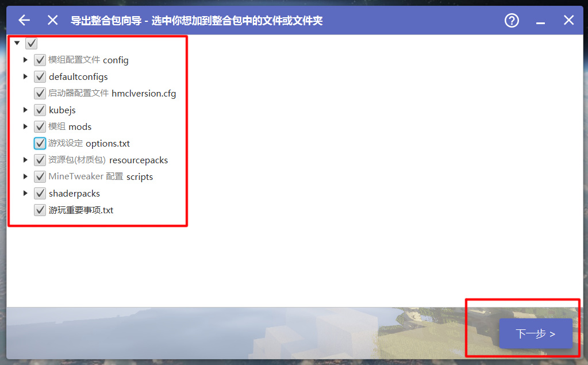Select the kubejs tree item label
588x365 pixels.
click(x=62, y=110)
